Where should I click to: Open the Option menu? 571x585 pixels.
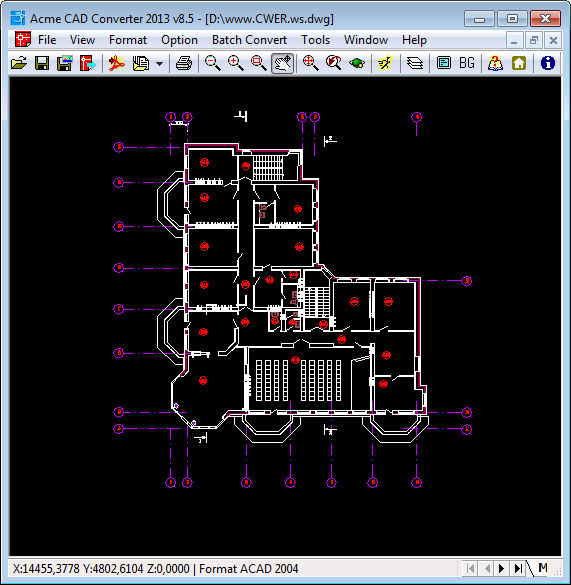[x=180, y=40]
